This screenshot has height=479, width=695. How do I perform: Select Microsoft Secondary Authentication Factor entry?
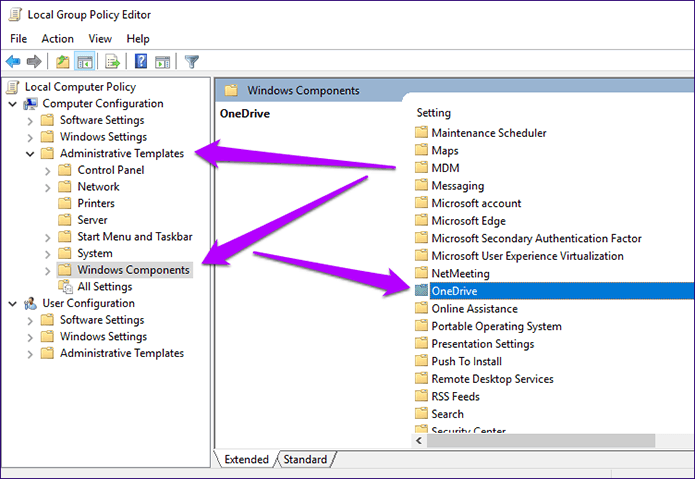pos(536,238)
